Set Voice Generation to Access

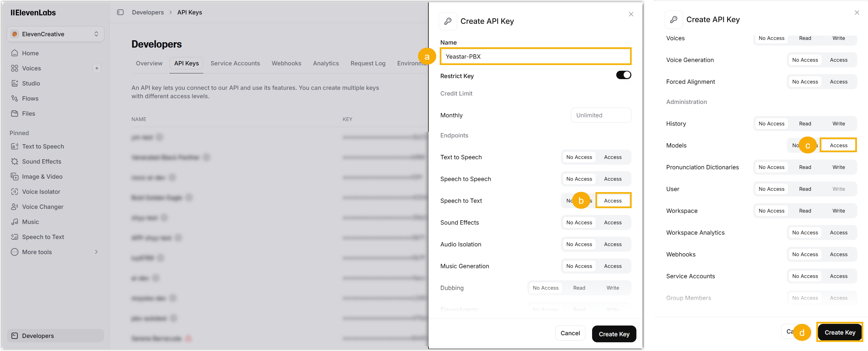pyautogui.click(x=838, y=60)
